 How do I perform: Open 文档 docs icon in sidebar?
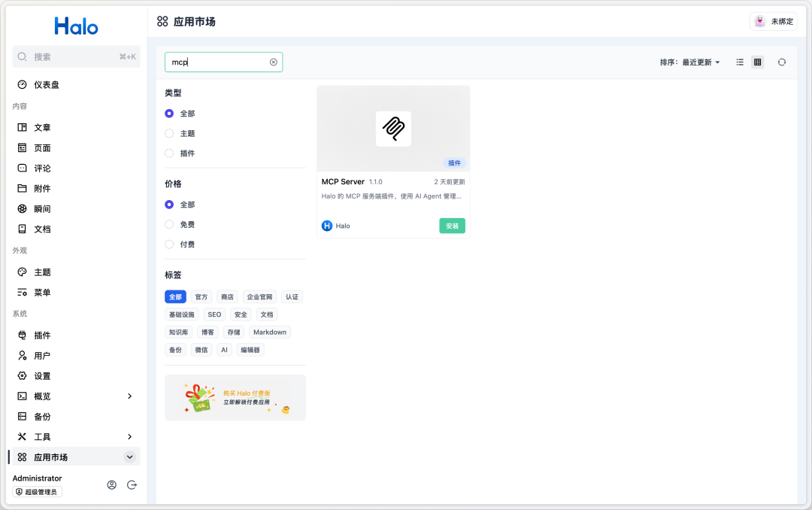23,229
